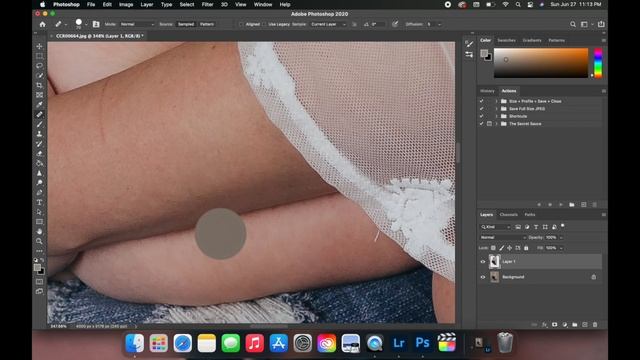Screen dimensions: 640x360
Task: Create new group in Layers panel
Action: click(x=575, y=325)
